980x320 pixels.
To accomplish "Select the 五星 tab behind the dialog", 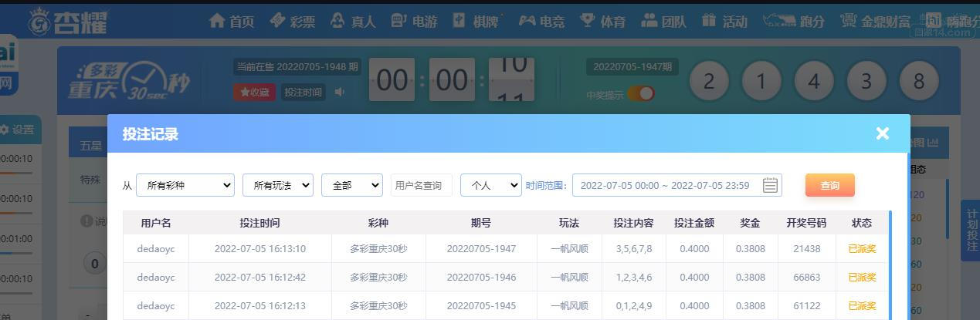I will (91, 145).
